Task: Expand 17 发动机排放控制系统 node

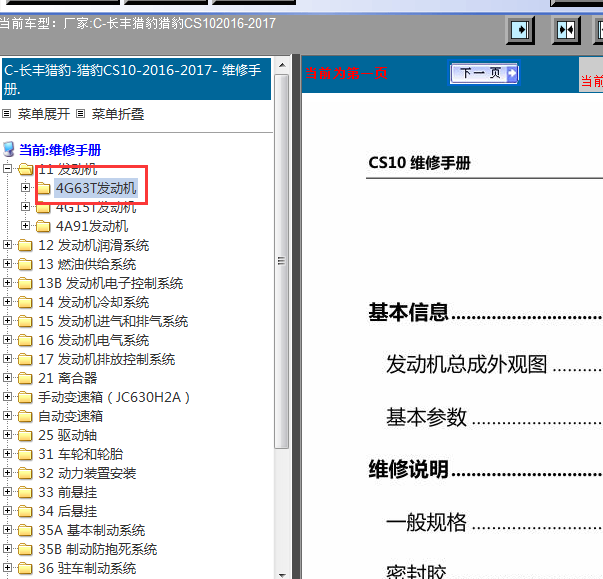Action: 7,359
